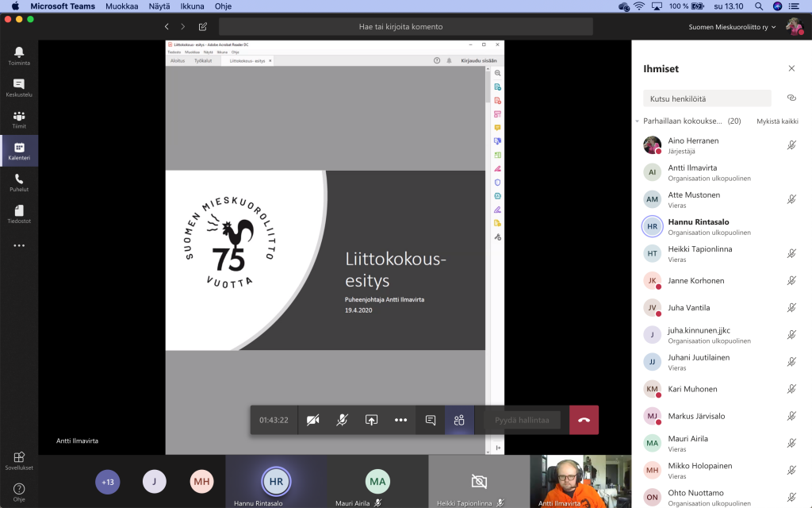Open more actions in call toolbar
This screenshot has width=812, height=508.
[x=400, y=420]
